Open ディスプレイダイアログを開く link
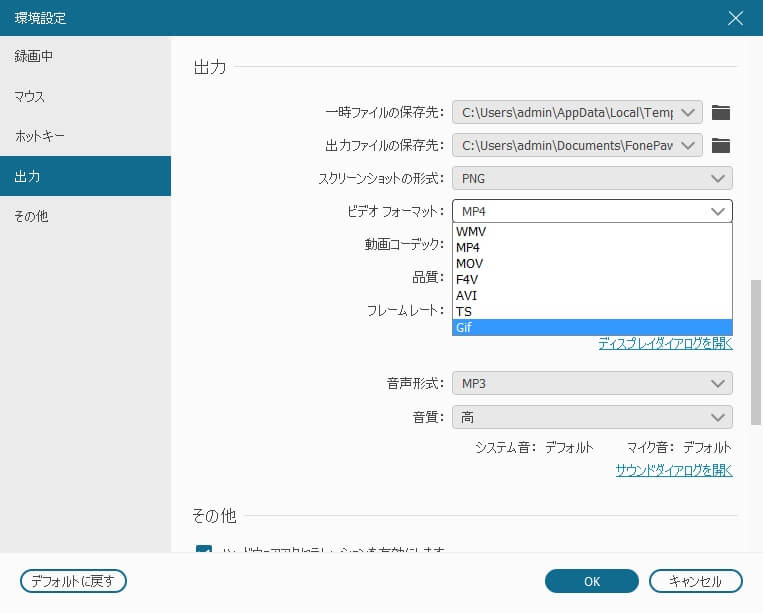The width and height of the screenshot is (763, 613). [665, 343]
